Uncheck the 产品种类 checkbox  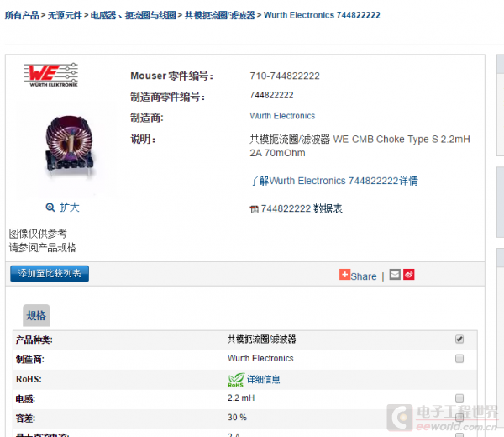pyautogui.click(x=459, y=340)
